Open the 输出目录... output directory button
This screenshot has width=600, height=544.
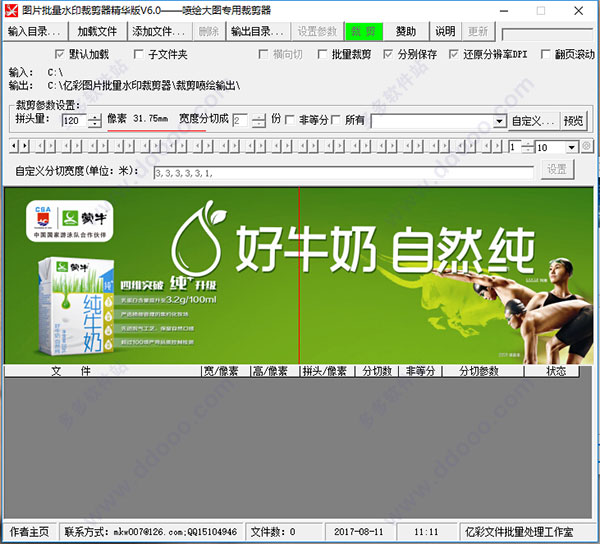click(258, 31)
